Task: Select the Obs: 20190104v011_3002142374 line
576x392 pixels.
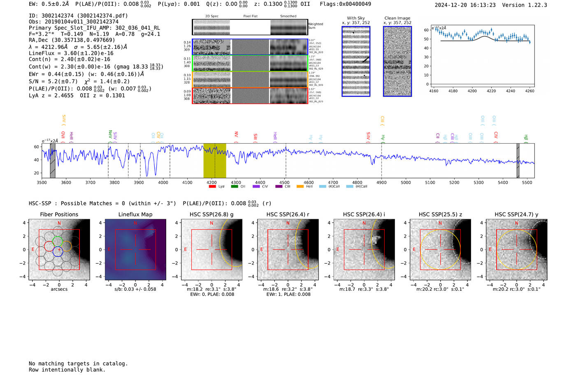Action: tap(74, 22)
